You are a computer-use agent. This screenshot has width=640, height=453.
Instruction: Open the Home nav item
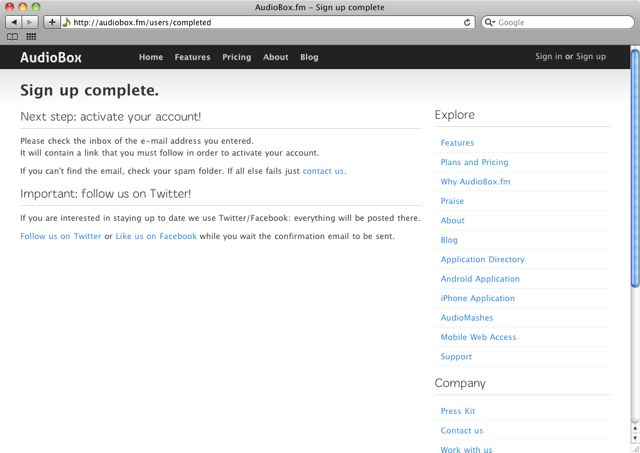pos(151,57)
